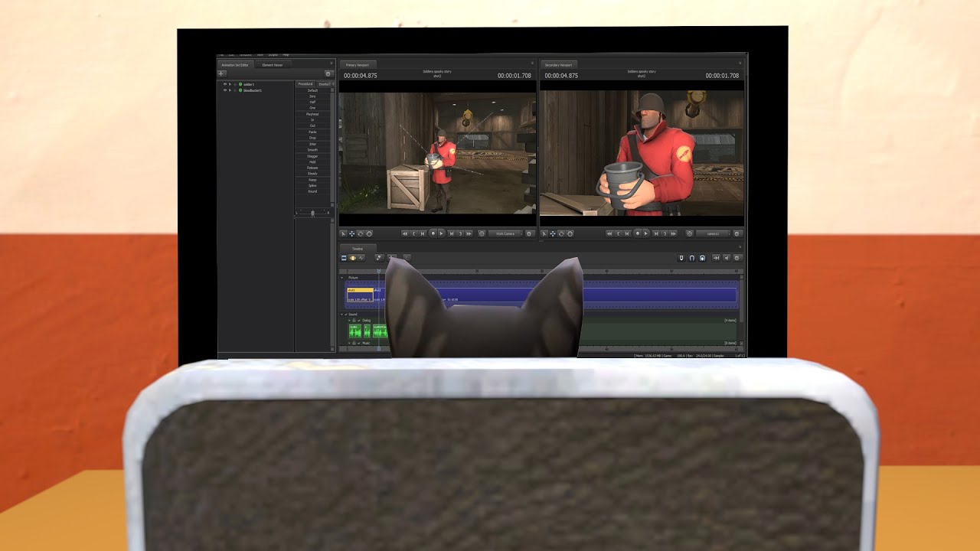Open Animation Set Editor gear settings
Viewport: 980px width, 551px height.
[328, 73]
